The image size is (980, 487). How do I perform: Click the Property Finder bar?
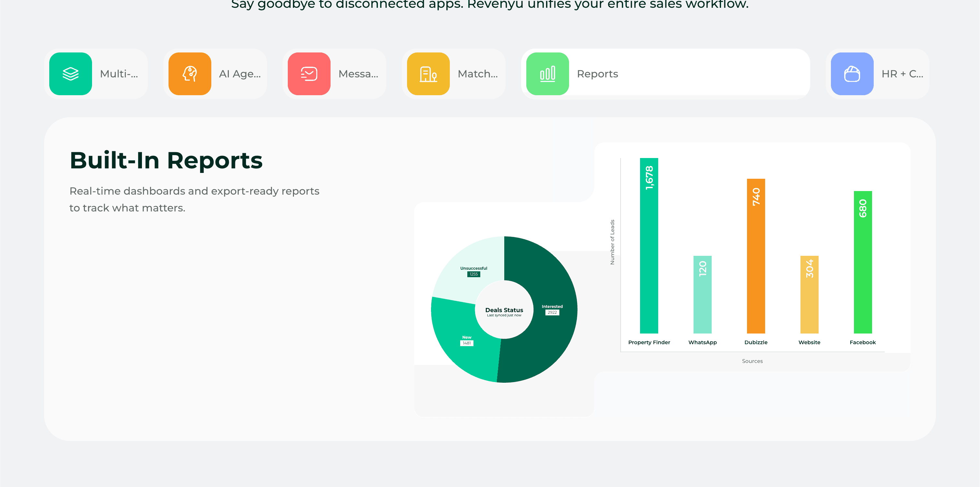tap(649, 247)
